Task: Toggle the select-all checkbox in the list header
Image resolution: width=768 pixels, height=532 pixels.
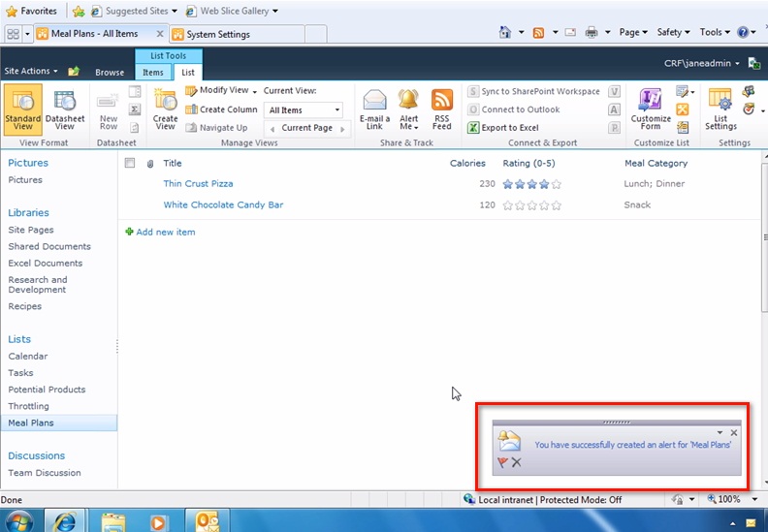Action: [130, 163]
